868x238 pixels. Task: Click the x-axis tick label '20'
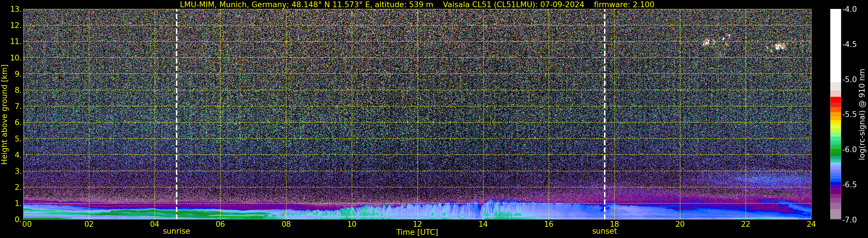680,224
